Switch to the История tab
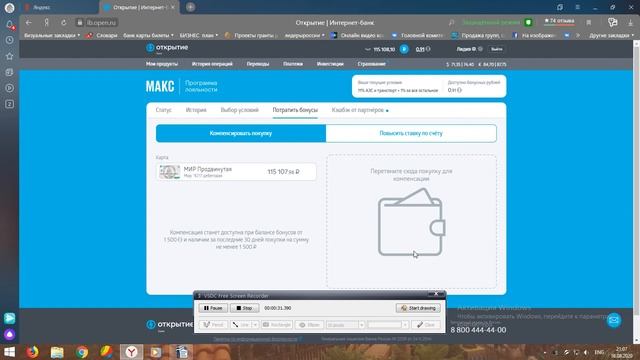 [196, 110]
